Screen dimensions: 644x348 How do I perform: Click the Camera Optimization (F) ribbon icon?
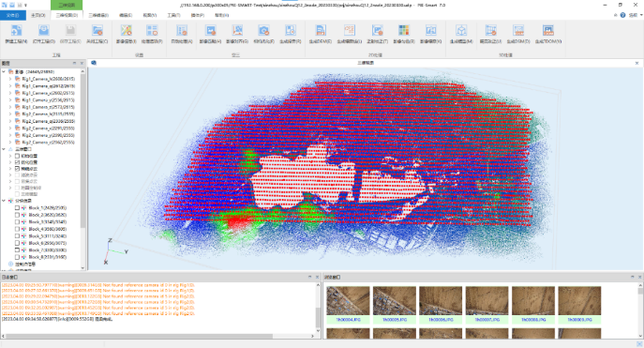click(x=263, y=30)
